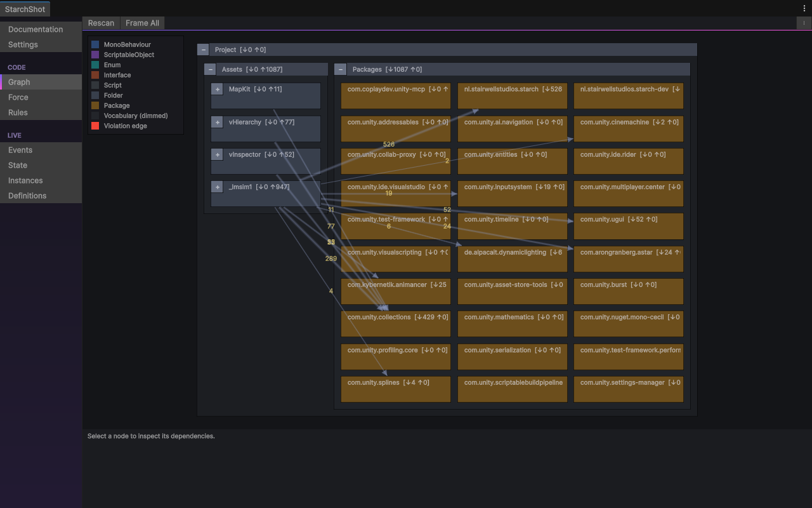Screen dimensions: 812x508
Task: Expand the vInspector folder node
Action: point(217,154)
